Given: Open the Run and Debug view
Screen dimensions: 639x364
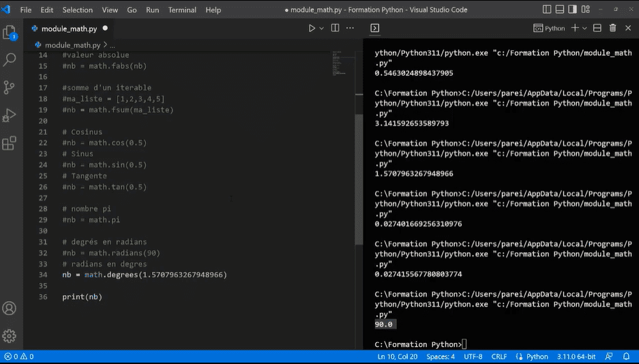Looking at the screenshot, I should point(10,116).
